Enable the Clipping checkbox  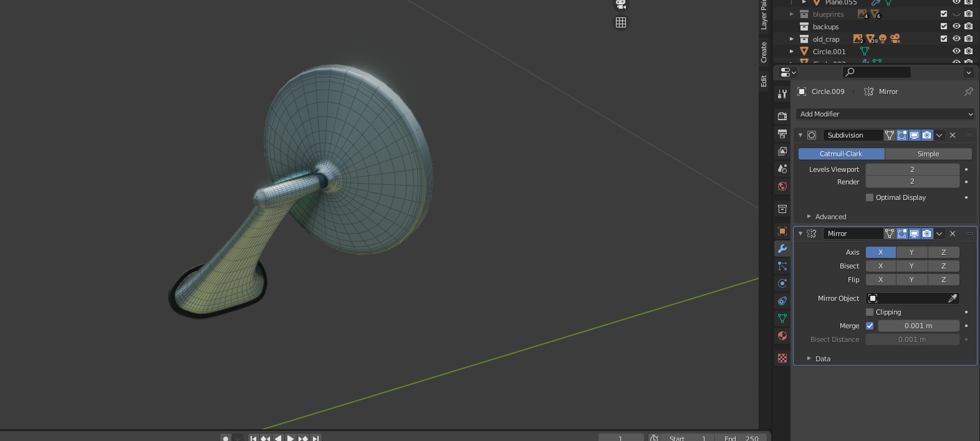(x=870, y=312)
